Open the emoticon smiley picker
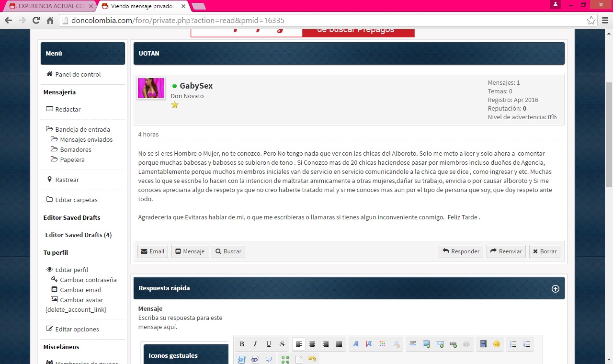 tap(497, 344)
